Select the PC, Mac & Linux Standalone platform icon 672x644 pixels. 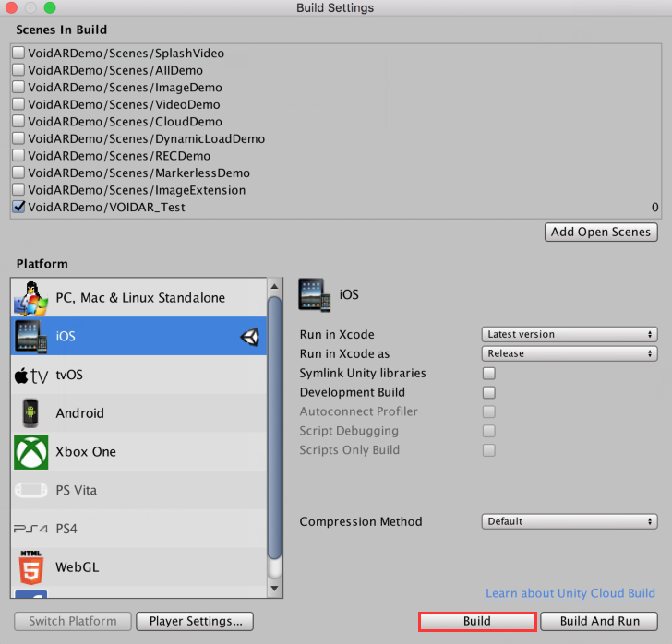(x=31, y=298)
